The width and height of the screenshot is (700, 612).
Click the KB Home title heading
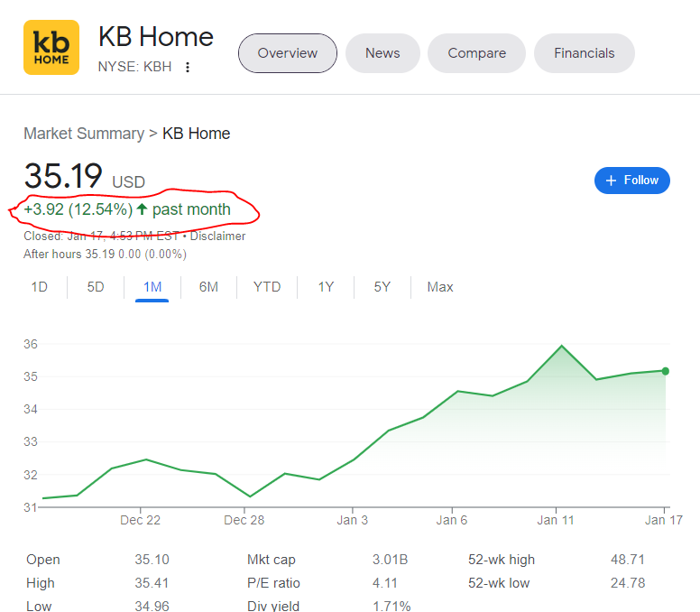[156, 37]
